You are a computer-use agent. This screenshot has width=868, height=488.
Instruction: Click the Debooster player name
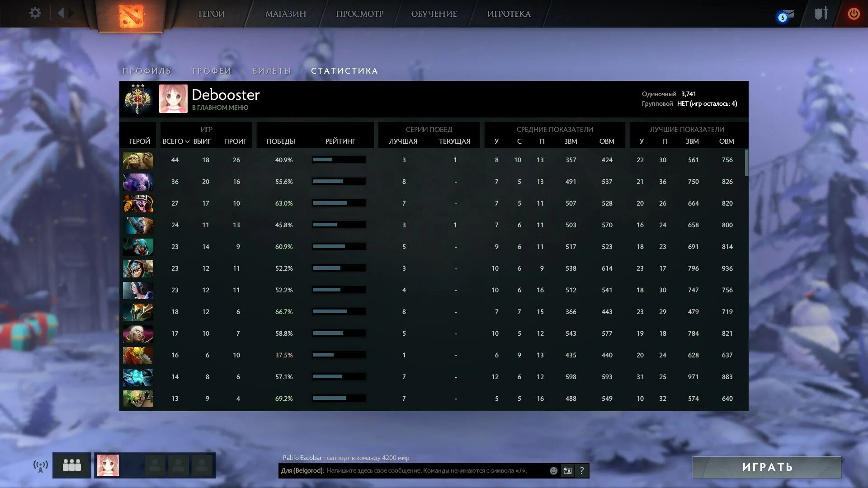coord(226,94)
